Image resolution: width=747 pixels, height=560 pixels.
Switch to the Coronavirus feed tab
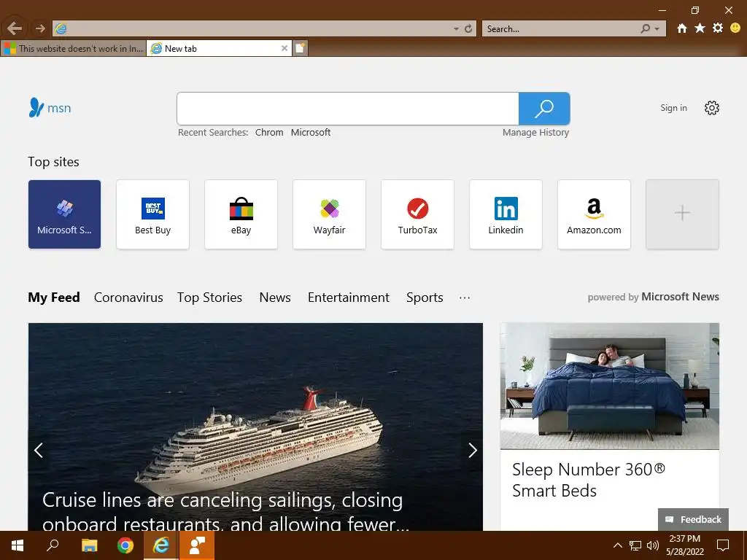pos(128,297)
